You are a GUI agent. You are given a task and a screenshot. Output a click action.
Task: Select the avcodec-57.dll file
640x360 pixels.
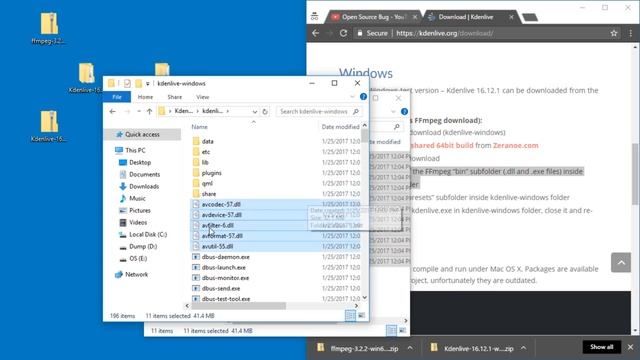(x=221, y=204)
